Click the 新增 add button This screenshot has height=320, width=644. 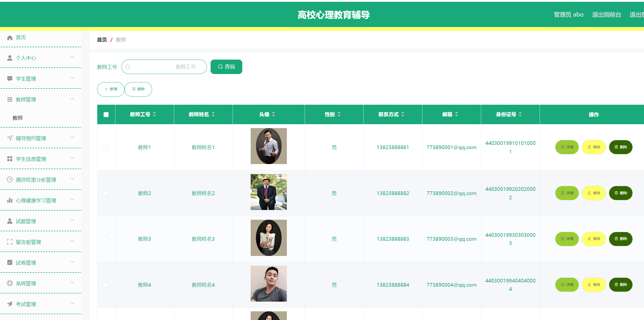tap(111, 89)
